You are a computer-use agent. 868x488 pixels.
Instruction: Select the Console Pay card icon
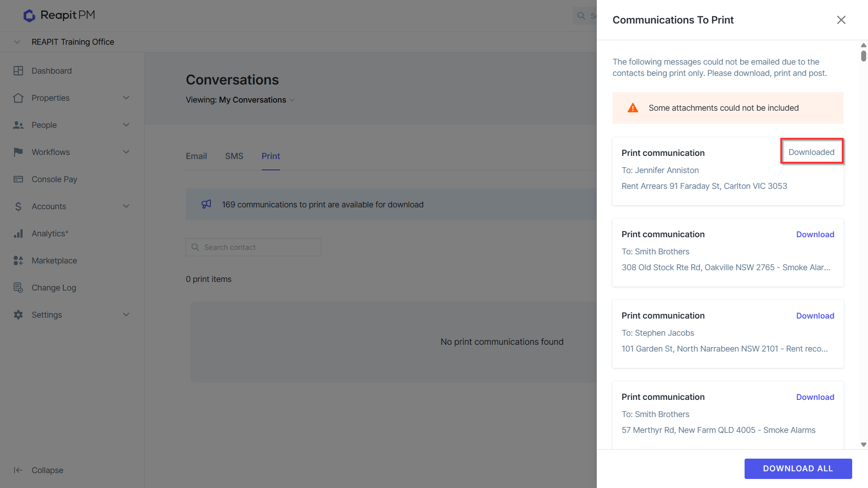tap(18, 179)
